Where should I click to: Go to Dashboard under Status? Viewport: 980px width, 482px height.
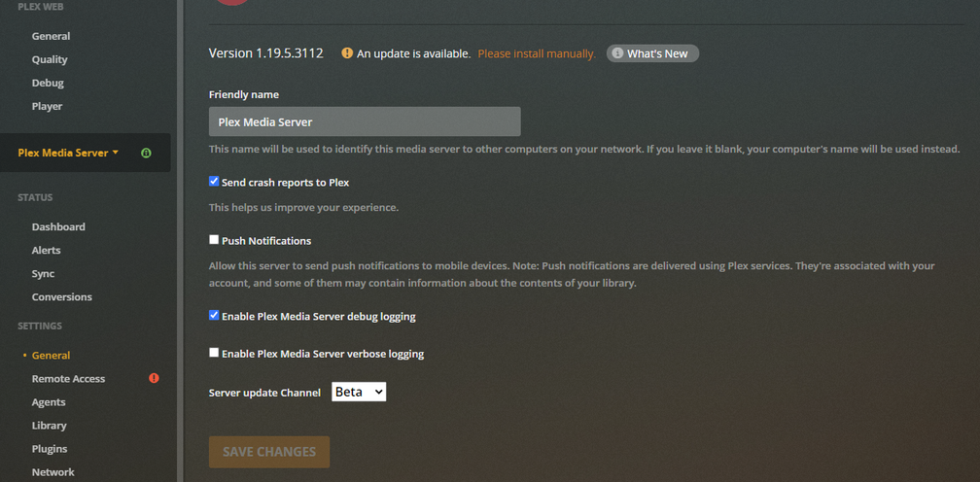(58, 226)
